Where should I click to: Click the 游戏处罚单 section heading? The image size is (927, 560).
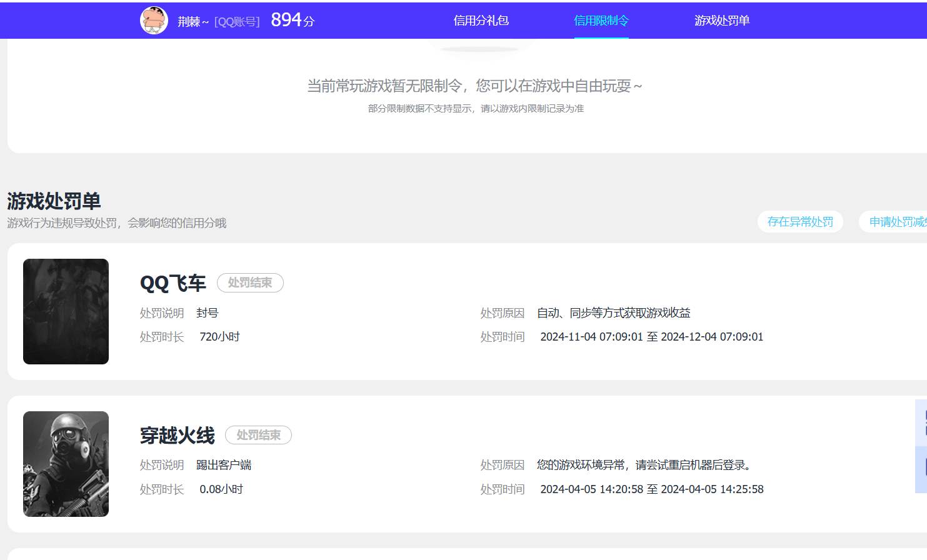pos(54,201)
